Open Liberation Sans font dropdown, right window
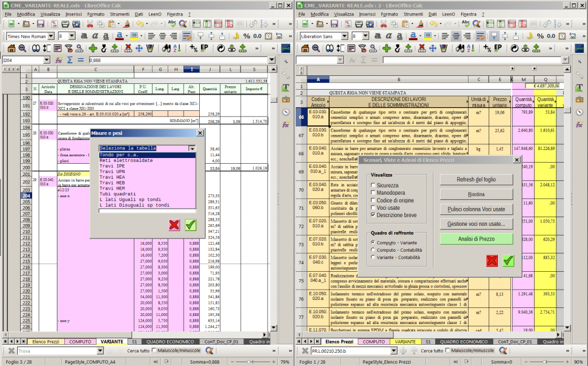The width and height of the screenshot is (588, 366). click(x=345, y=36)
